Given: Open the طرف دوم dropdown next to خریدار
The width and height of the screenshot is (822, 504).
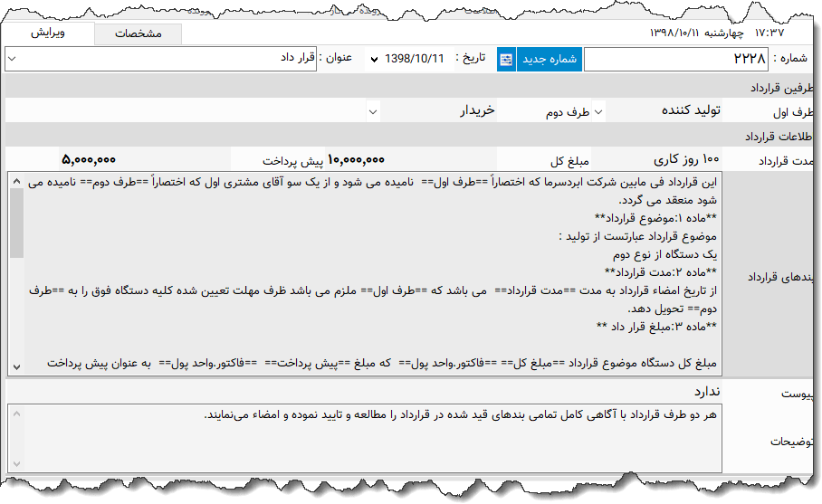Looking at the screenshot, I should tap(373, 111).
